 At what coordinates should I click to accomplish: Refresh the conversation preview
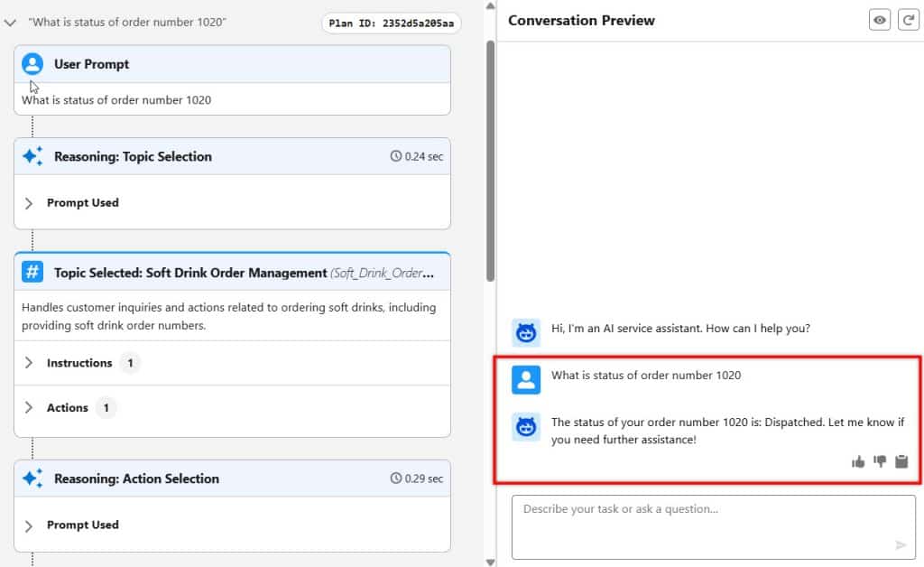909,19
